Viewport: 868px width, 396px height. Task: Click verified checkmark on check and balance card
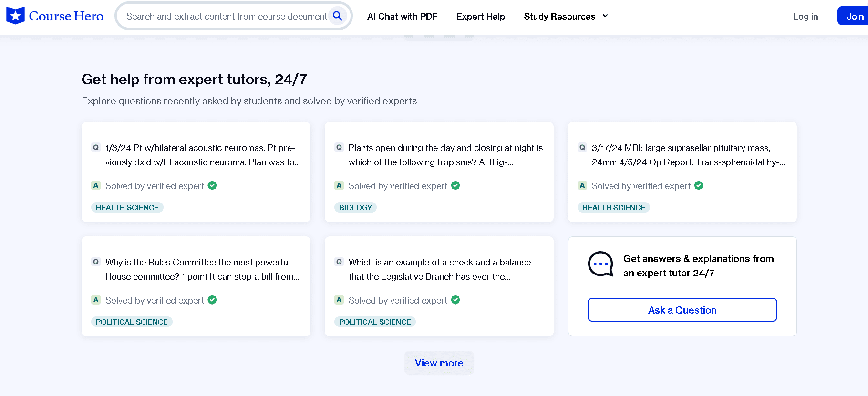point(455,300)
